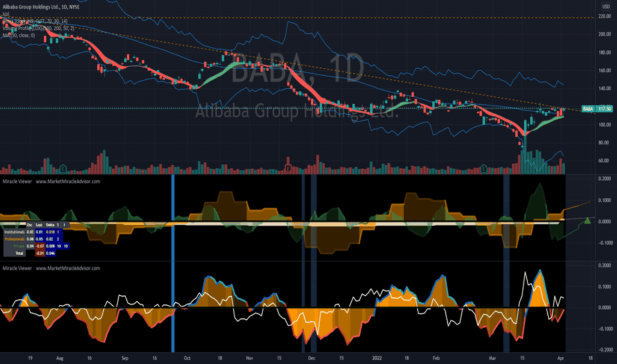Click the Mar date axis label

tap(493, 358)
